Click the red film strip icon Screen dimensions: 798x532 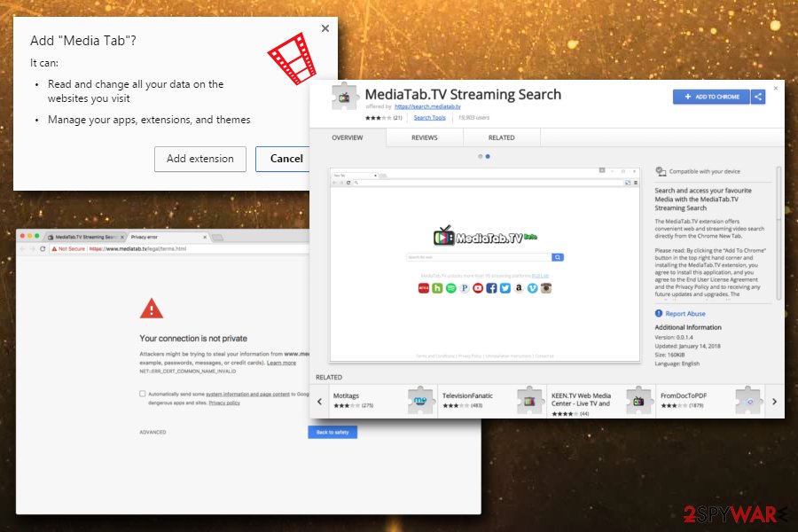point(292,58)
